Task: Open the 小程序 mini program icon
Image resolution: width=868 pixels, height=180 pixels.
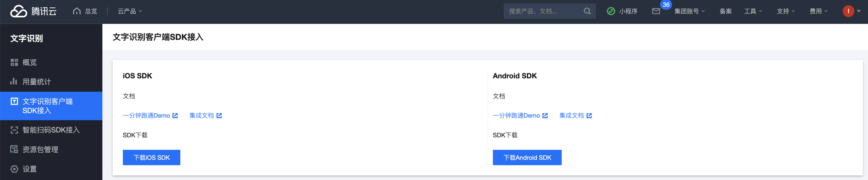Action: click(611, 11)
